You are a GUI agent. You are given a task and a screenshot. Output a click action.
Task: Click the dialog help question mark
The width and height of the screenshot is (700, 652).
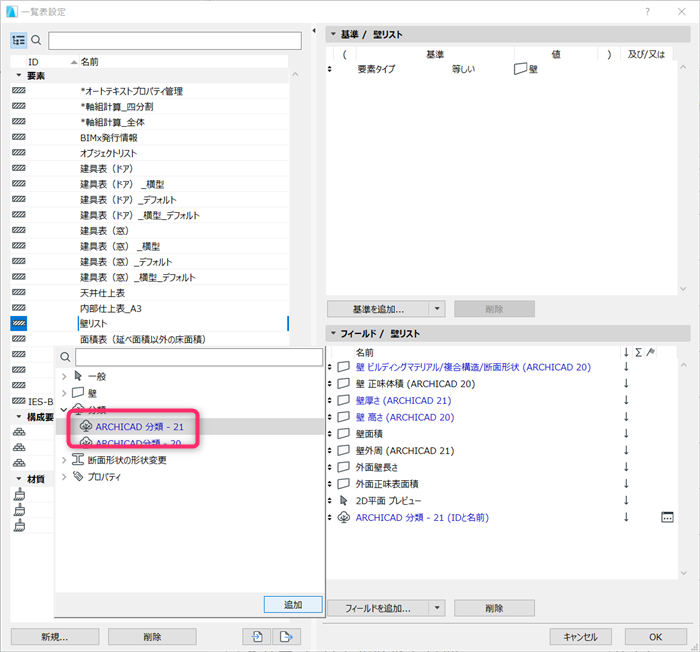[647, 12]
